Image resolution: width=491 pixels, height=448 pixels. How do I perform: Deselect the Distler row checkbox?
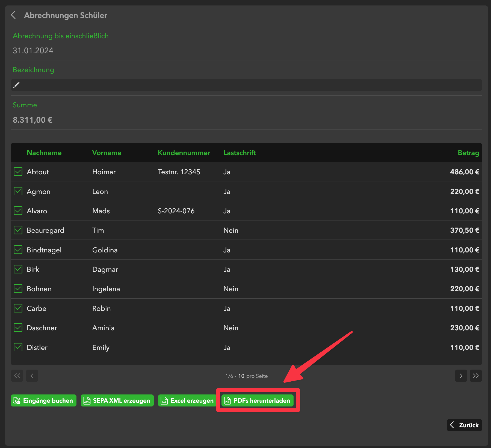(18, 347)
